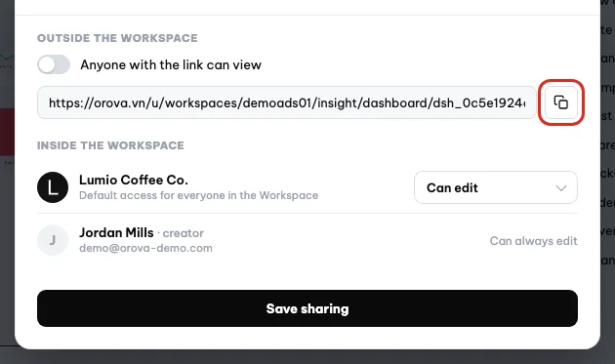Image resolution: width=615 pixels, height=364 pixels.
Task: Click the 'creator' label beside Jordan Mills
Action: click(x=184, y=233)
